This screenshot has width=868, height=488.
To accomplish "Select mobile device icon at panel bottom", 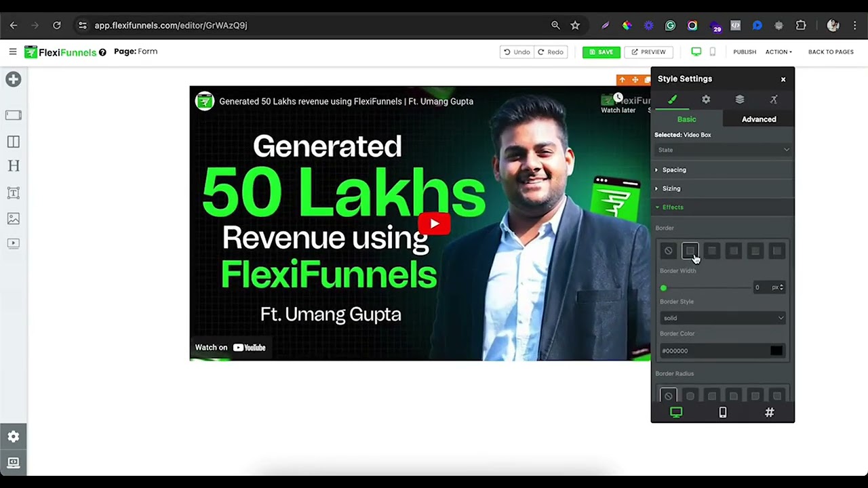I will pos(723,412).
